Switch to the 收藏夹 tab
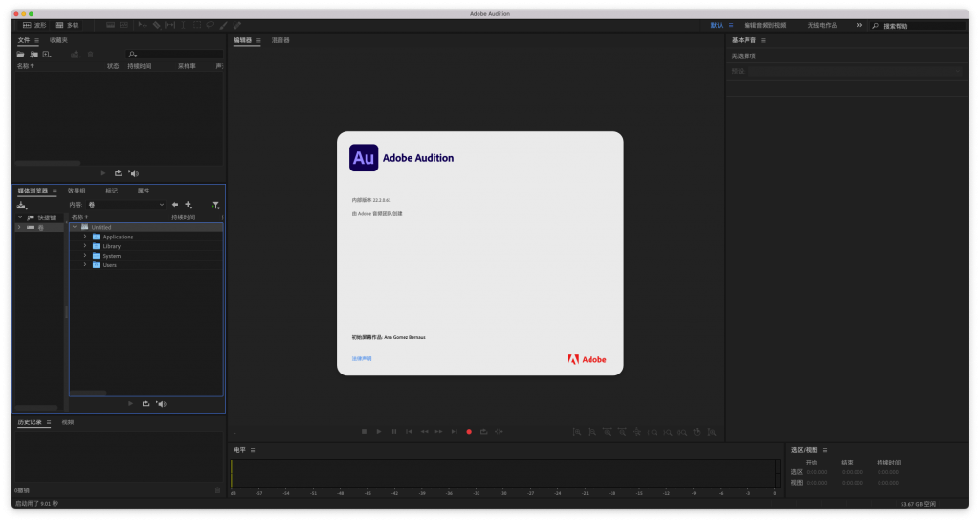The width and height of the screenshot is (980, 522). pos(58,40)
